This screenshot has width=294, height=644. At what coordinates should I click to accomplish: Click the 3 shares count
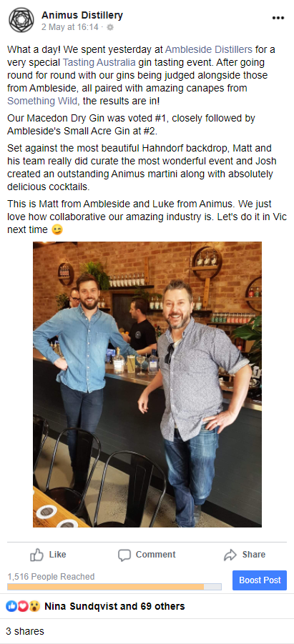24,631
